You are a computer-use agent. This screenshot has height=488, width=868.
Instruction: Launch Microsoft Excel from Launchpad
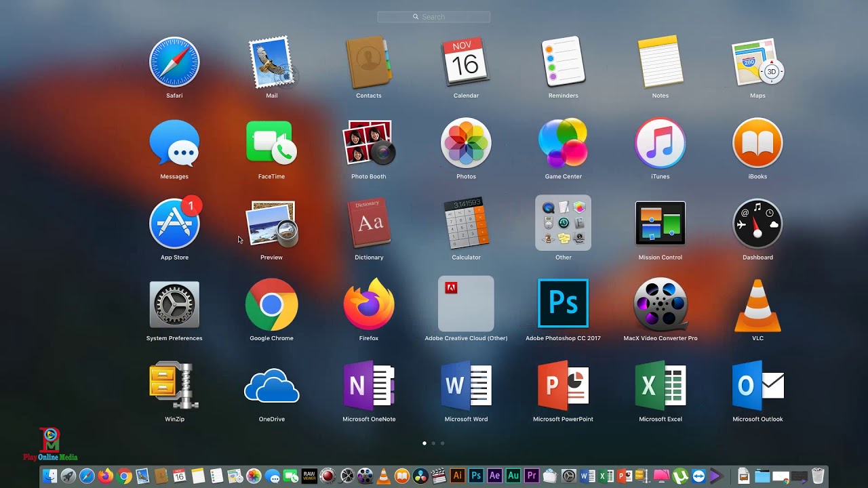point(660,385)
